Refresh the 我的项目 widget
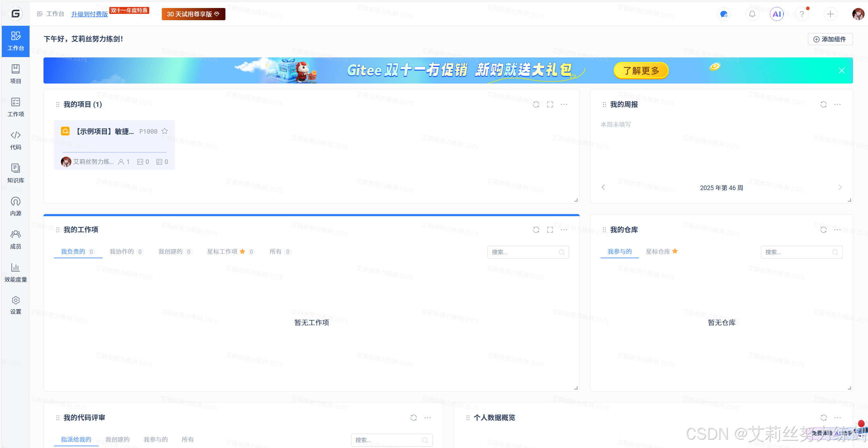The image size is (868, 448). click(536, 104)
